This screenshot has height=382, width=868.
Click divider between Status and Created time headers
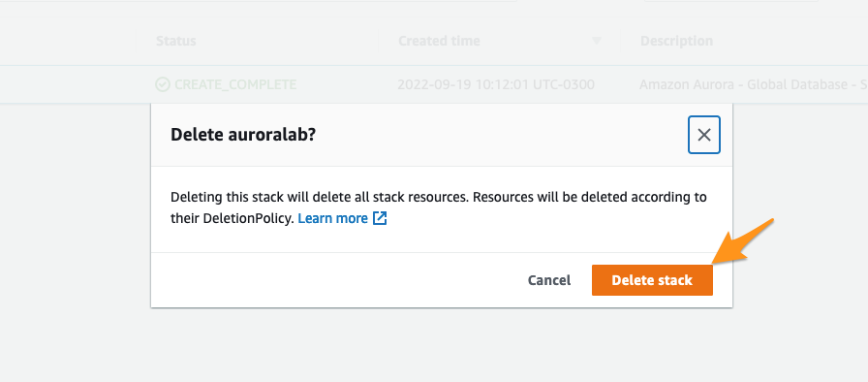pos(379,41)
